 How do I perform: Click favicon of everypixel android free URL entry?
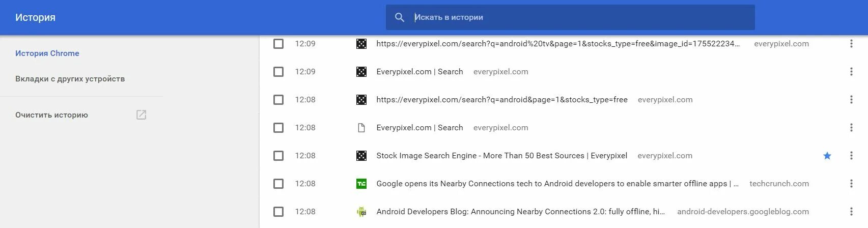(x=361, y=100)
